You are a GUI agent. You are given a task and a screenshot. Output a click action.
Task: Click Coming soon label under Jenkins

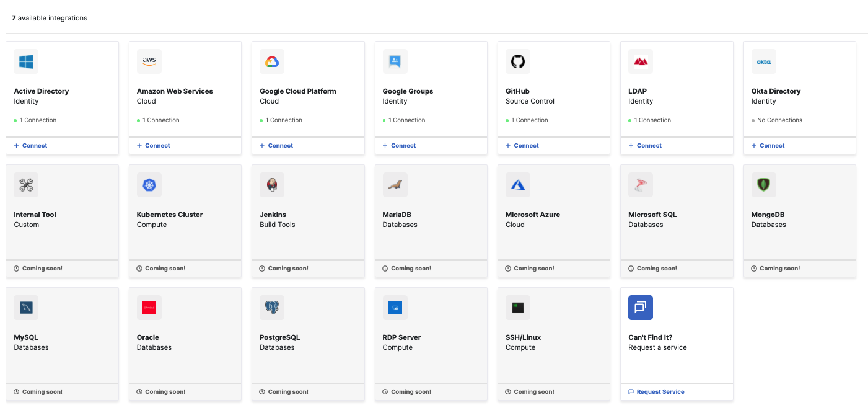click(x=284, y=269)
